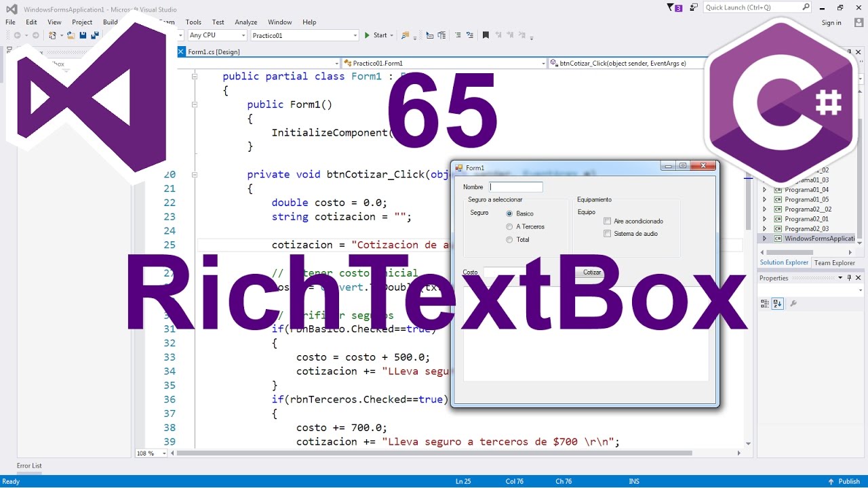
Task: Open the Any CPU platform dropdown
Action: 243,35
